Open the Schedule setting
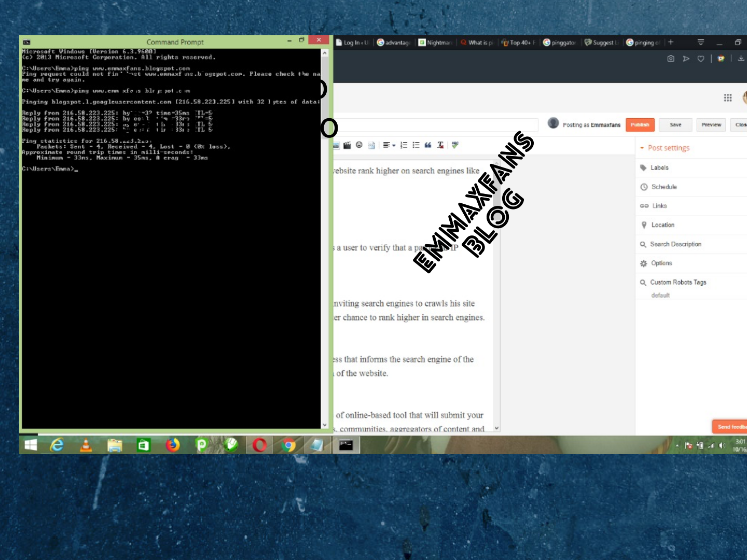Viewport: 747px width, 560px height. [664, 187]
